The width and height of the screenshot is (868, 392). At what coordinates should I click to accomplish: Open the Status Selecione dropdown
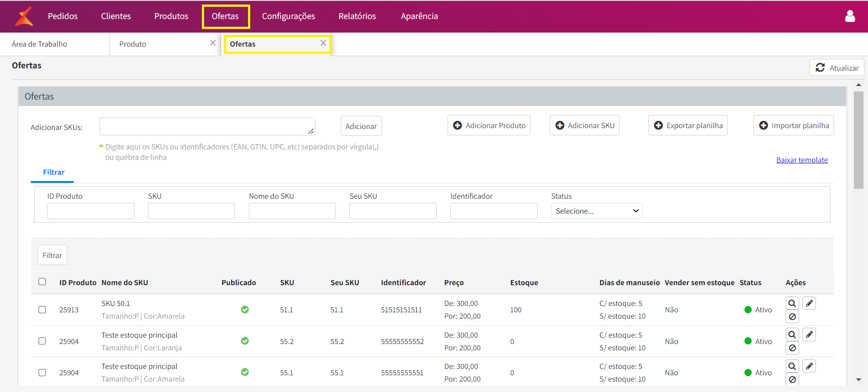coord(596,211)
